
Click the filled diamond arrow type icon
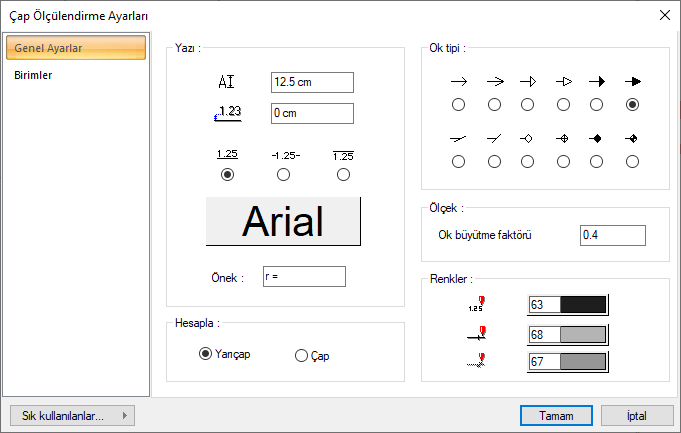(x=597, y=138)
